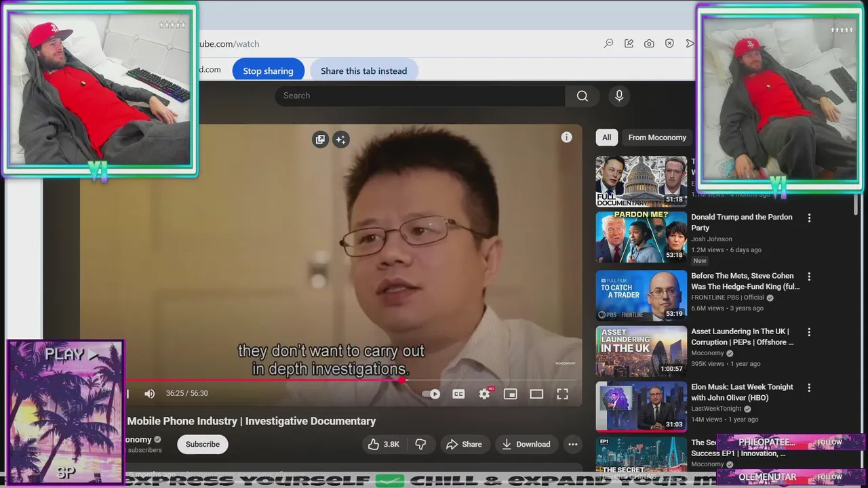Open 'Asset Laundering In The UK' title link
Image resolution: width=868 pixels, height=488 pixels.
pyautogui.click(x=742, y=337)
